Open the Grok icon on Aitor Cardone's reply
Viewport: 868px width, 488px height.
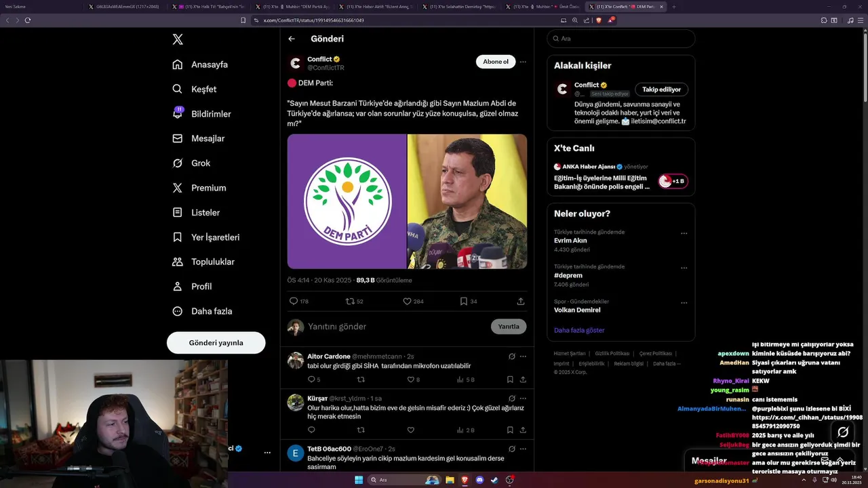[512, 357]
